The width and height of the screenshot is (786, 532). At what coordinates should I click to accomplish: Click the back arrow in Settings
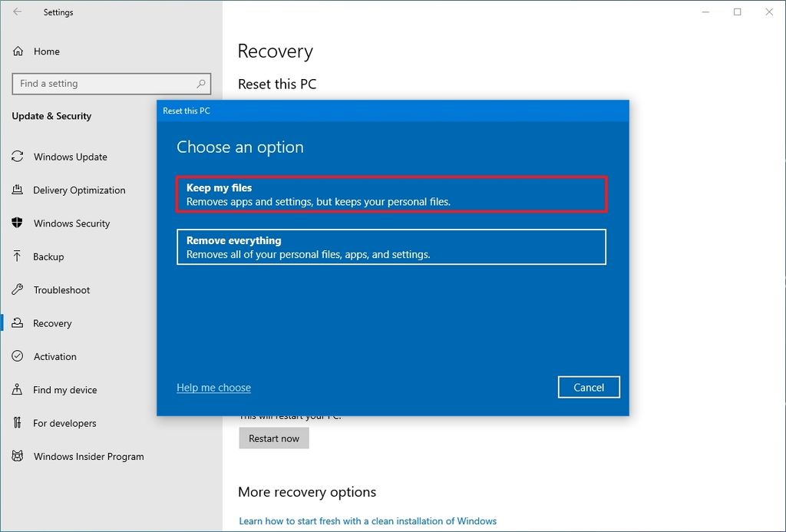(18, 12)
